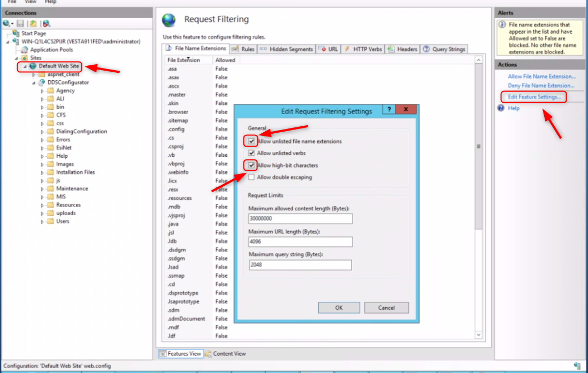Click the Maximum URL length field
Viewport: 588px width, 373px height.
click(300, 242)
